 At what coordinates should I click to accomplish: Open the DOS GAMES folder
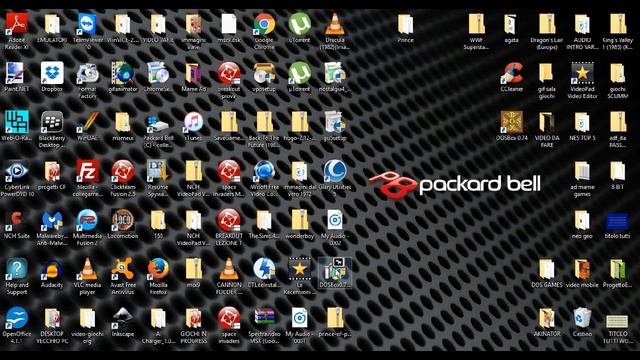pyautogui.click(x=547, y=269)
